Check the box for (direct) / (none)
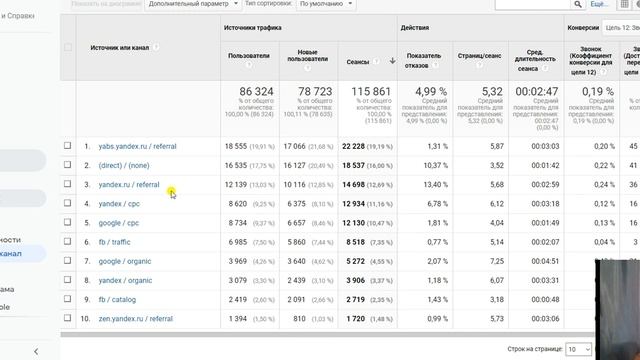Viewport: 640px width, 360px height. pyautogui.click(x=67, y=165)
